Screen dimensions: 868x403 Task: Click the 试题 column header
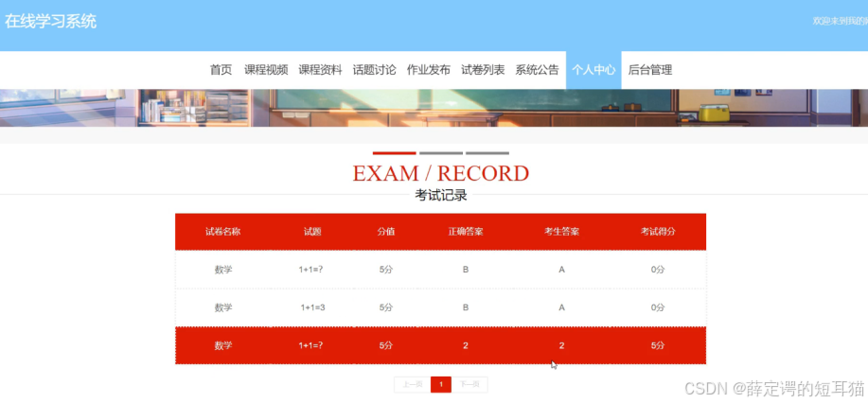(x=312, y=232)
